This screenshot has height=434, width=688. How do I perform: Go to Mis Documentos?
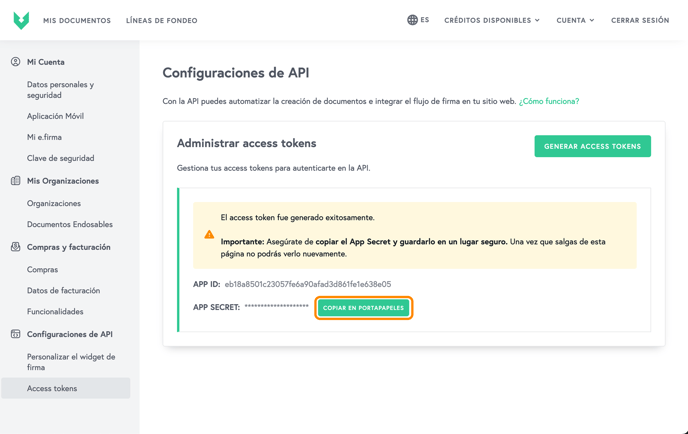tap(77, 20)
